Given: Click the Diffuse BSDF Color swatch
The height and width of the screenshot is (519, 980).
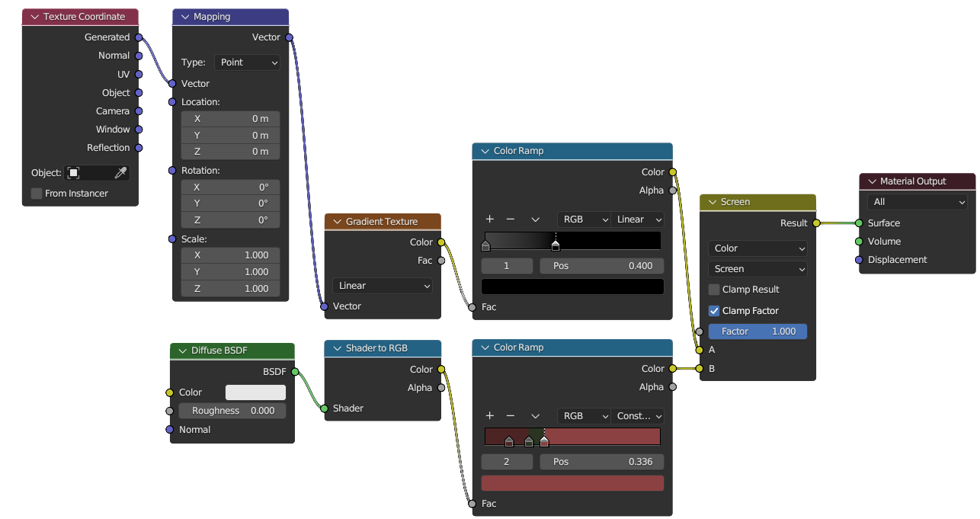Looking at the screenshot, I should 255,392.
